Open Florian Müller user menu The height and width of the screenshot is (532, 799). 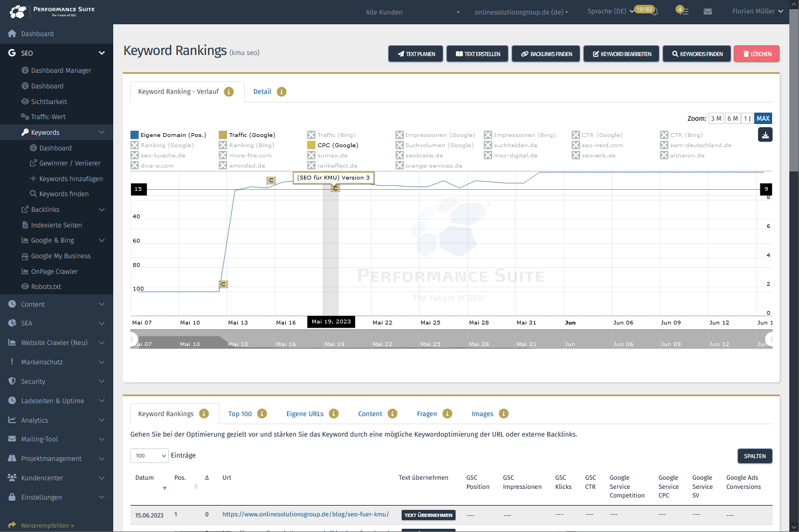point(757,11)
